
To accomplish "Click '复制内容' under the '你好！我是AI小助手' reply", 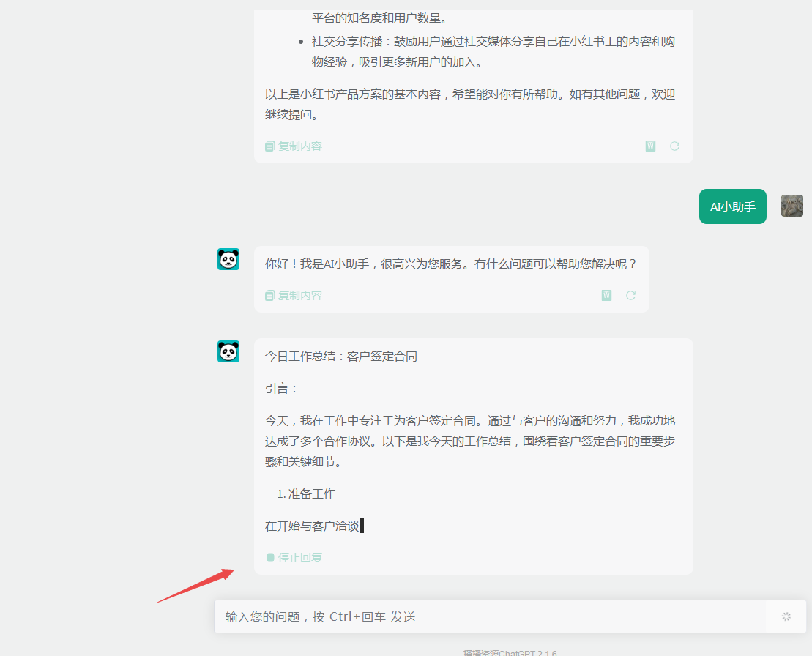I will (x=294, y=296).
